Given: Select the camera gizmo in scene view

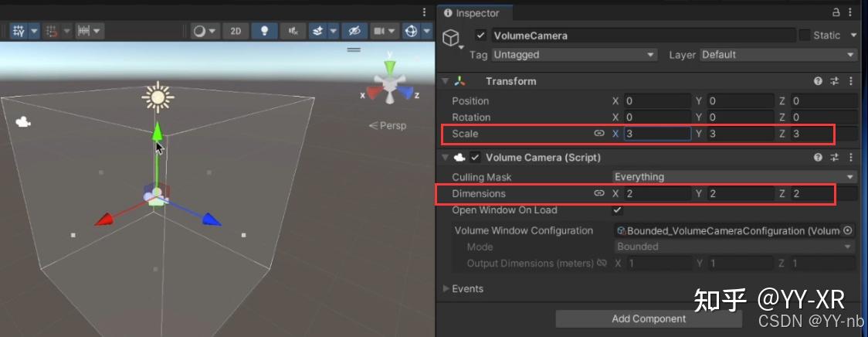Looking at the screenshot, I should (22, 121).
